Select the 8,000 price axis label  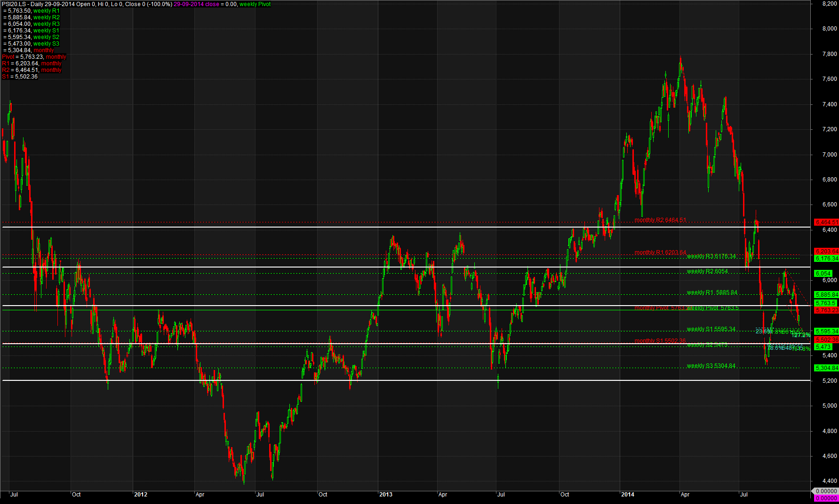coord(830,29)
